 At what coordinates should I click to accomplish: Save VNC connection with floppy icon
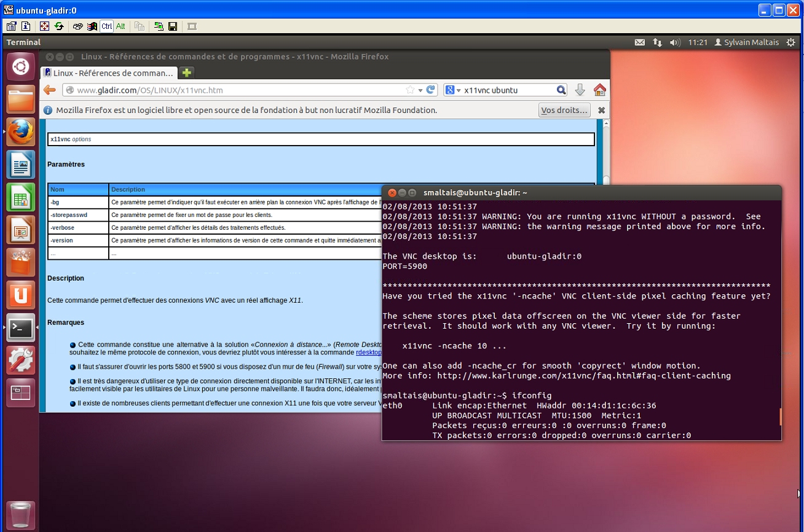tap(173, 26)
